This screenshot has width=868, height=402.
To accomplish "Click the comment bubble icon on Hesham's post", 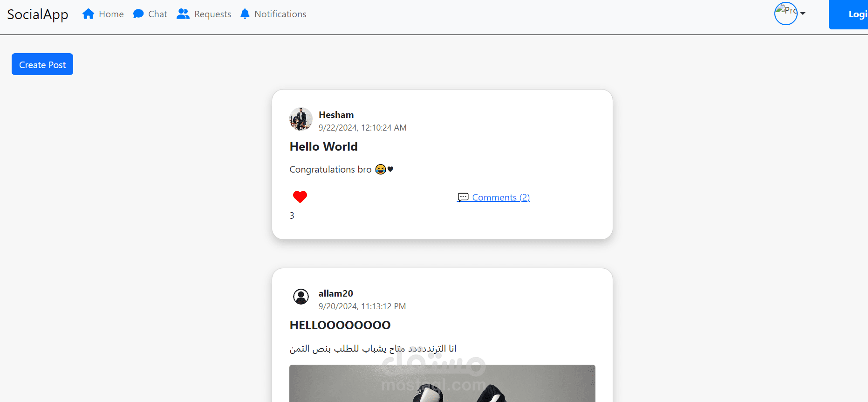I will [x=463, y=197].
